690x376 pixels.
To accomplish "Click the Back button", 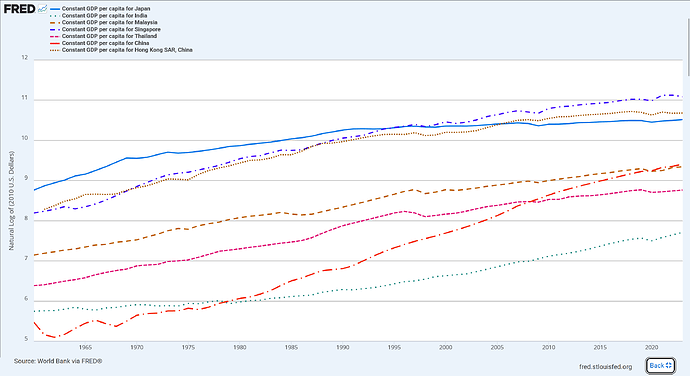I will (661, 365).
